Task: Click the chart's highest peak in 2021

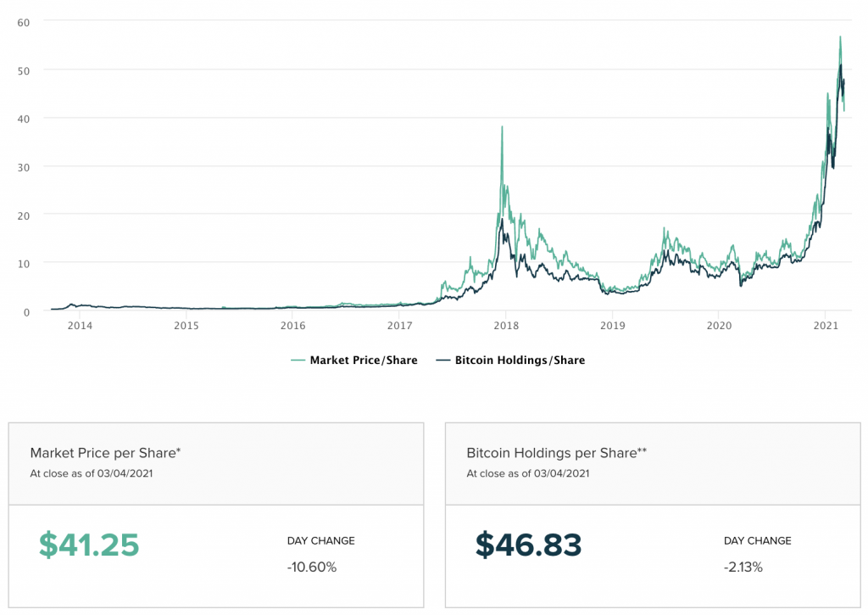Action: click(840, 37)
